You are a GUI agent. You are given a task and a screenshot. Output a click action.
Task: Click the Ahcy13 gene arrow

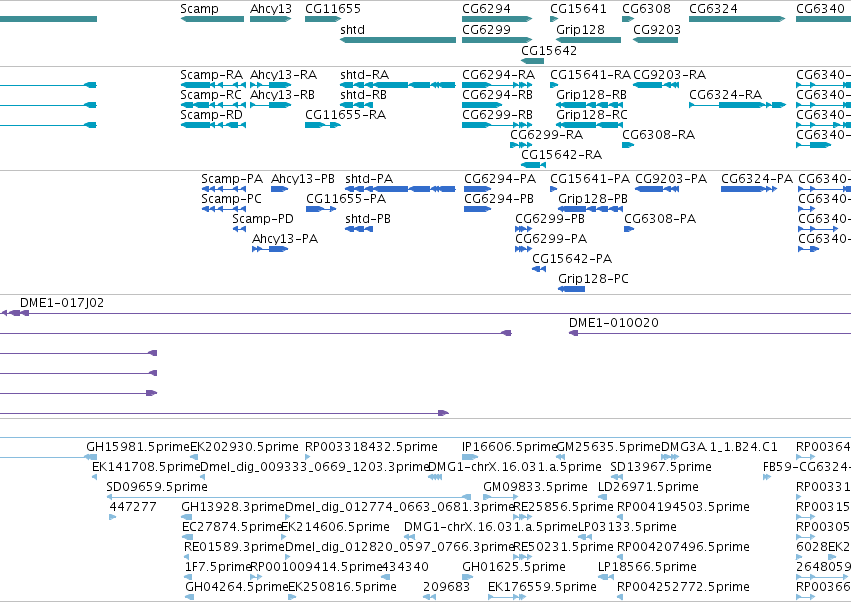pyautogui.click(x=271, y=19)
